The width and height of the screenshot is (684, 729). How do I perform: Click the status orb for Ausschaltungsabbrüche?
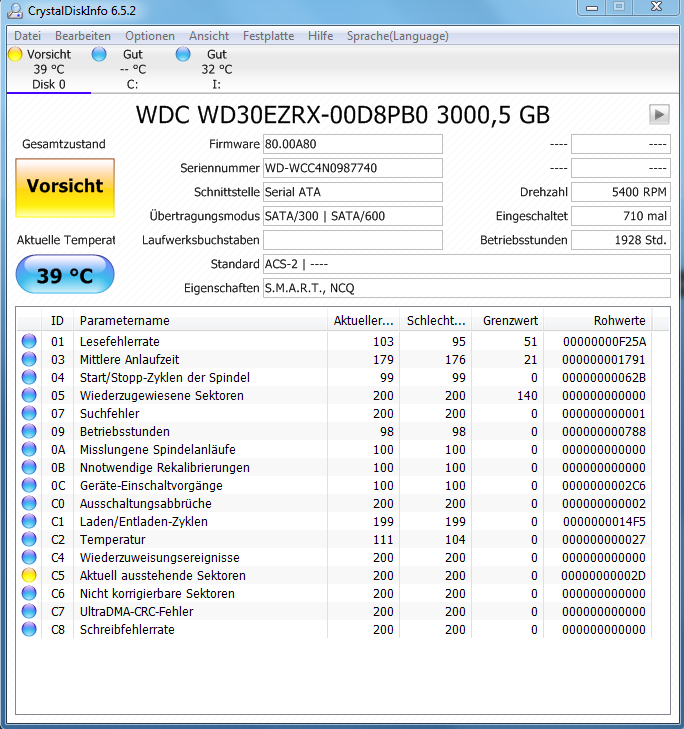[x=29, y=504]
